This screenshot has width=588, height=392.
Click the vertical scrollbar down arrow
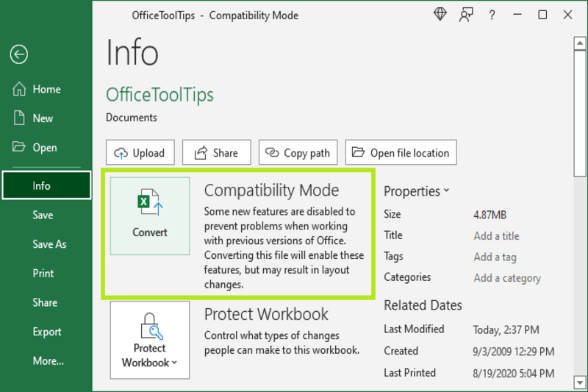pos(578,381)
